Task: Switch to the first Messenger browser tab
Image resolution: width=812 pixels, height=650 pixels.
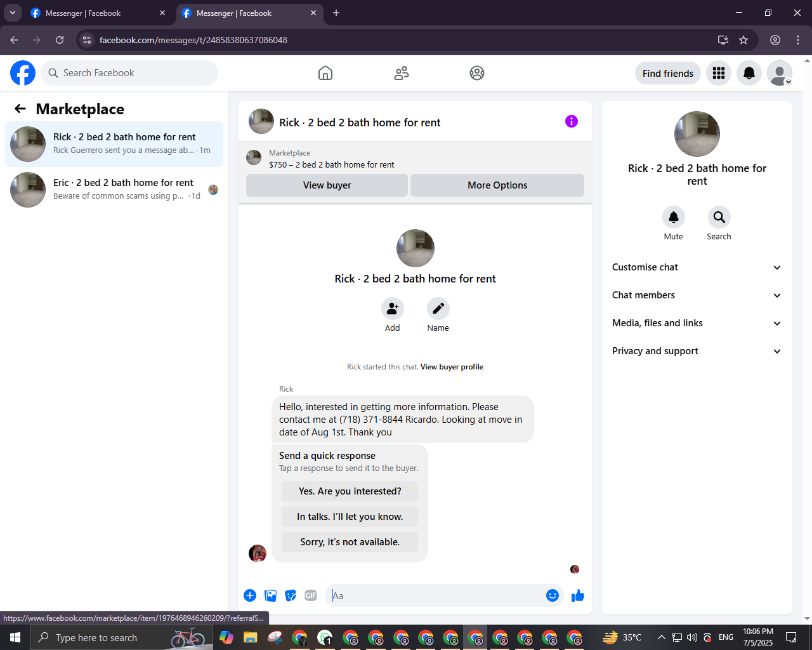Action: pos(98,13)
